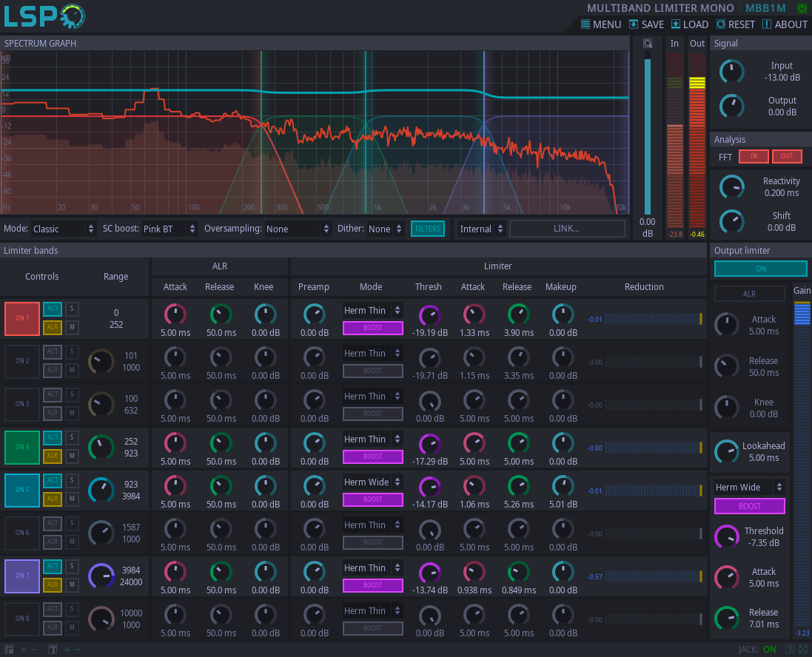The image size is (812, 657).
Task: Open the MENU item
Action: (601, 24)
